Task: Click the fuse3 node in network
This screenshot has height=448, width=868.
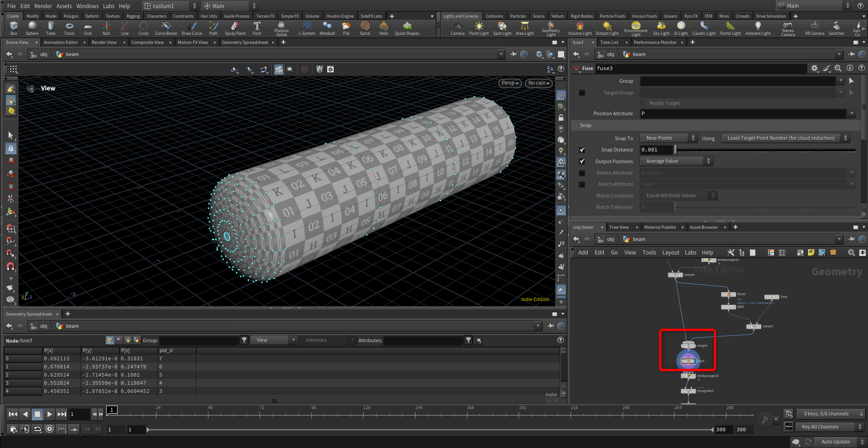Action: [688, 361]
